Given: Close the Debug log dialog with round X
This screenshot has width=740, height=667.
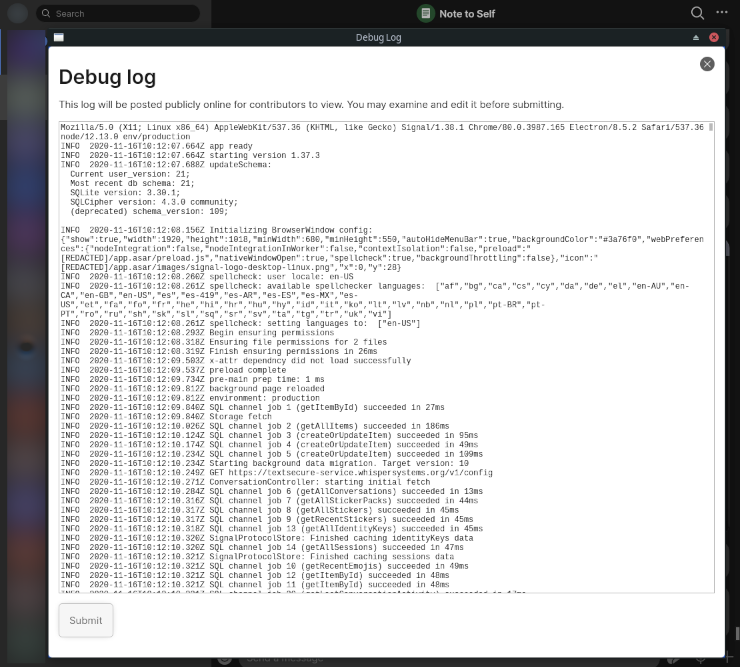Looking at the screenshot, I should [706, 64].
